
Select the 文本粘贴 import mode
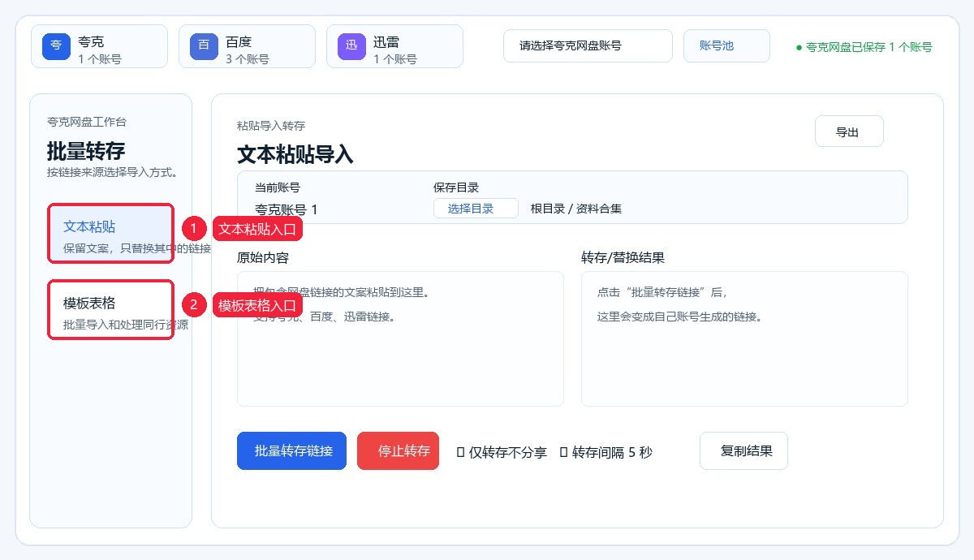(x=110, y=234)
